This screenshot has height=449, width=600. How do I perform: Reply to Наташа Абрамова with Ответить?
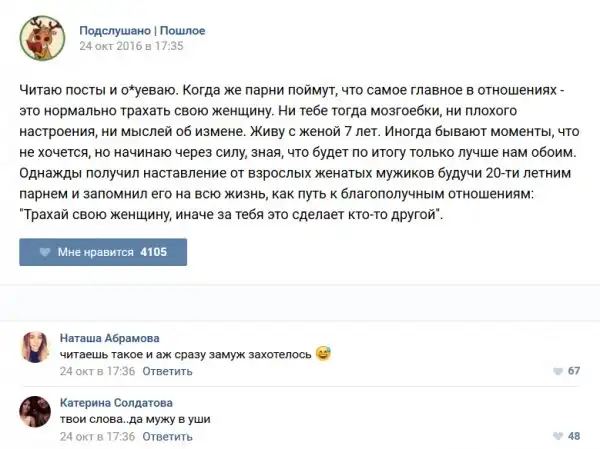[167, 371]
